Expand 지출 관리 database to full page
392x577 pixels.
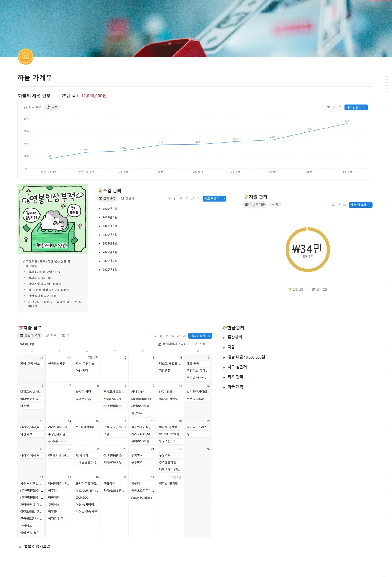[x=339, y=205]
